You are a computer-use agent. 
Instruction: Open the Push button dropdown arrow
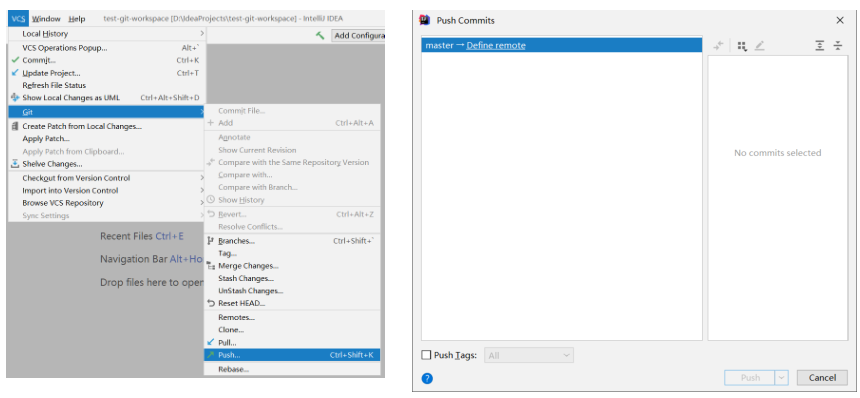[782, 378]
